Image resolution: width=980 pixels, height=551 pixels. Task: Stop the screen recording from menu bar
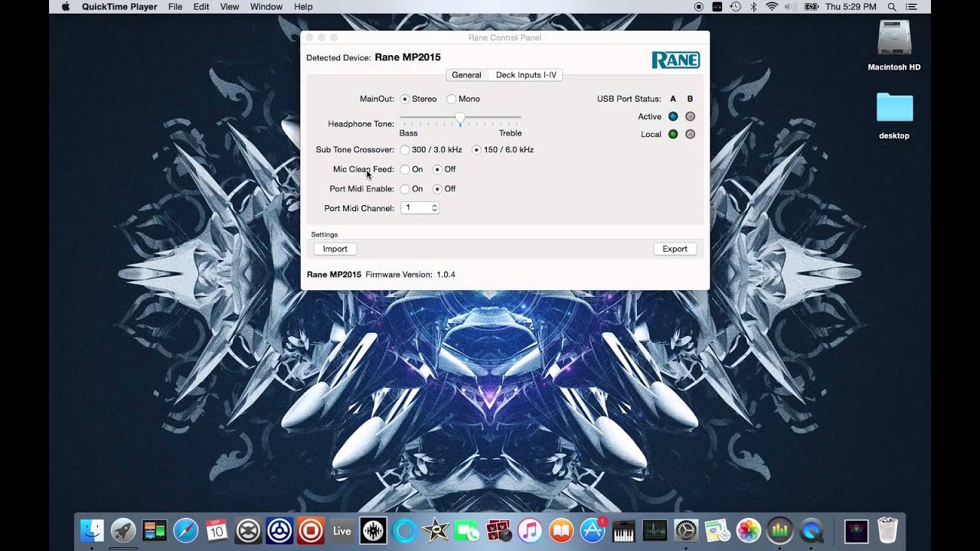698,7
